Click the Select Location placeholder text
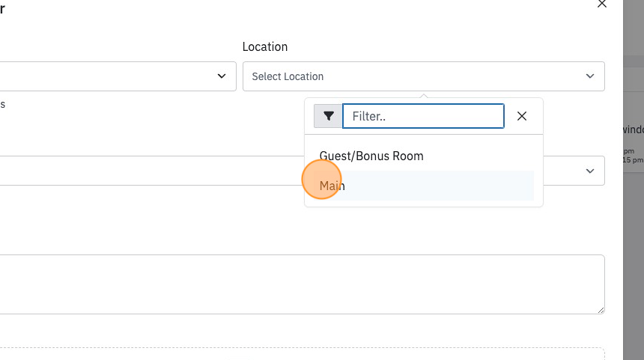The image size is (644, 360). coord(288,76)
